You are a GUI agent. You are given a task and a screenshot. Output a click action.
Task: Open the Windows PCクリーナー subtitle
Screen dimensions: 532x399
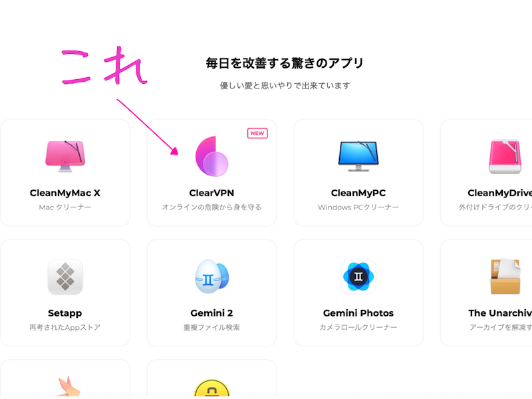[x=358, y=207]
